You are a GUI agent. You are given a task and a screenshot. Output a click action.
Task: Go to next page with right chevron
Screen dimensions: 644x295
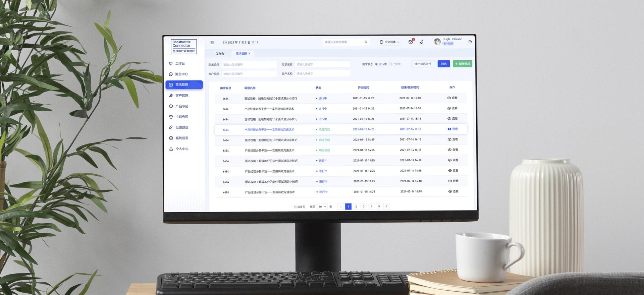click(386, 206)
